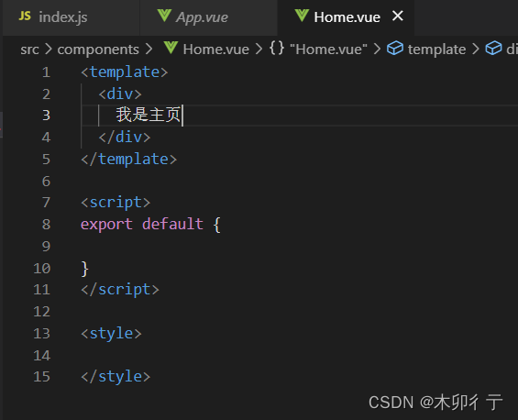Click line number 15 in the gutter

[x=42, y=377]
